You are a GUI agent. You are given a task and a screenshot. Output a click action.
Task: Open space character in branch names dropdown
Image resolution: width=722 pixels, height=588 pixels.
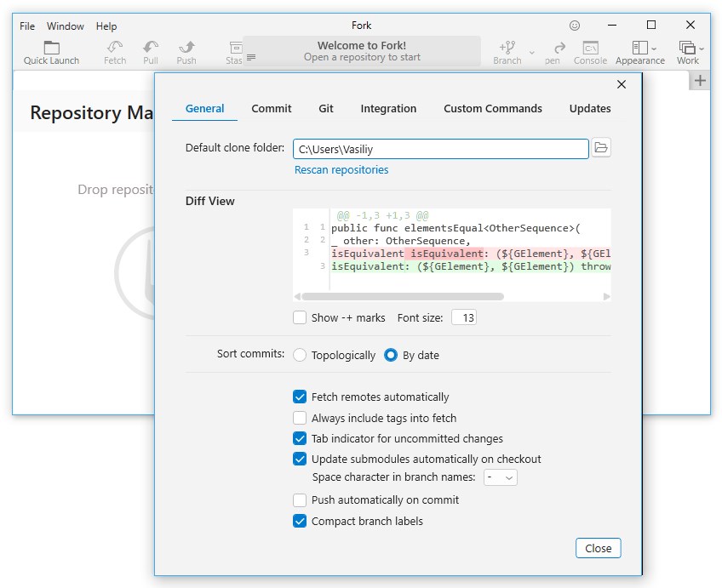click(500, 477)
